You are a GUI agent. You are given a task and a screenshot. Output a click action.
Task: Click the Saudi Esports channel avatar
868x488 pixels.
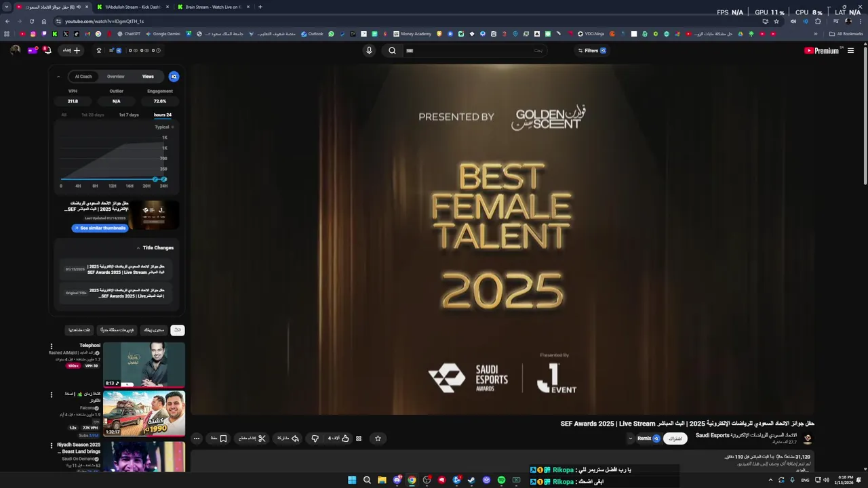807,439
